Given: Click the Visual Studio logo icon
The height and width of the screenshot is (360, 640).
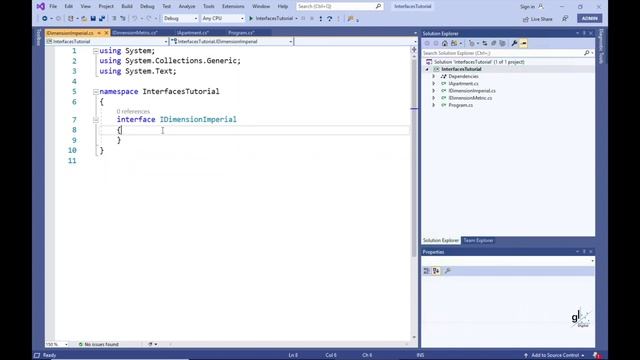Looking at the screenshot, I should [x=40, y=6].
